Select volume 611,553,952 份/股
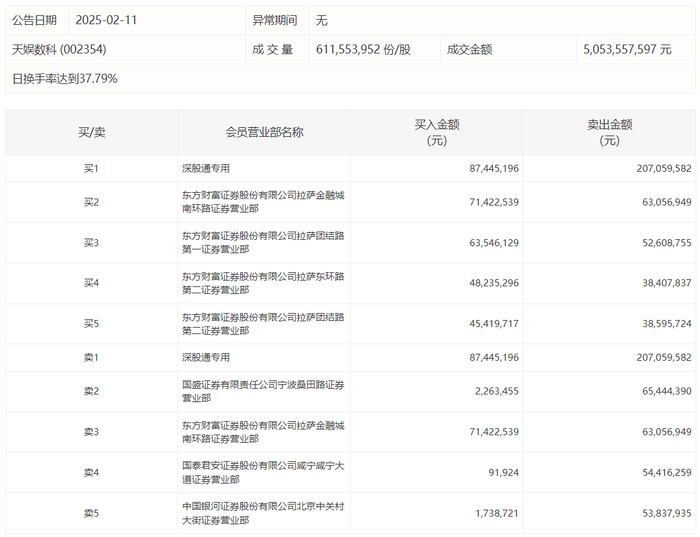Image resolution: width=700 pixels, height=537 pixels. click(363, 49)
